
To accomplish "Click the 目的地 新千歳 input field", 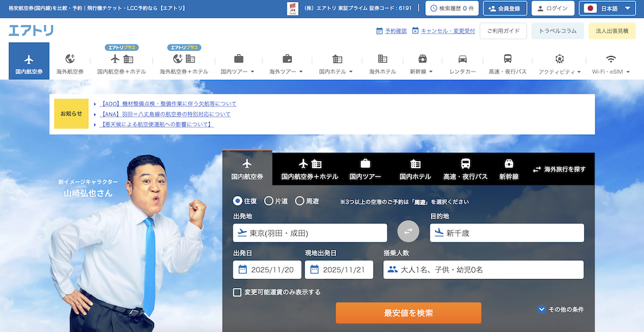I will coord(507,233).
